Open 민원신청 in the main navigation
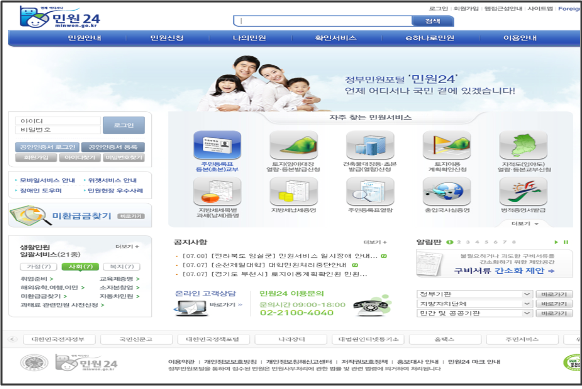 [x=167, y=38]
